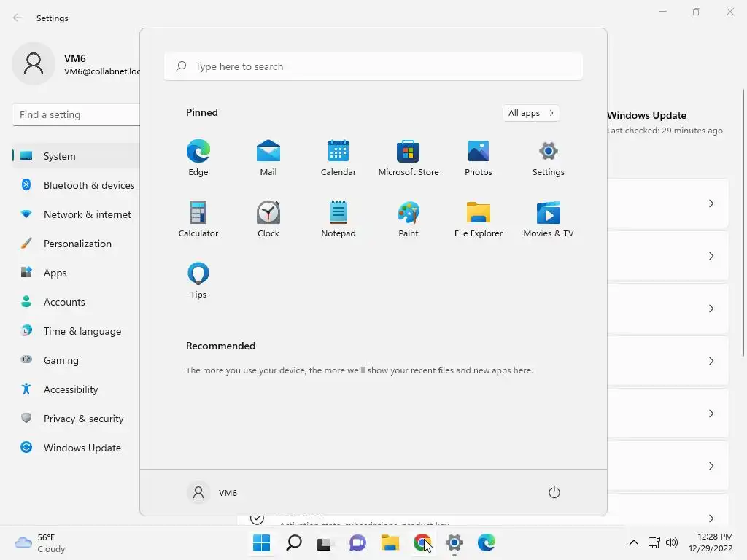Open the Chat icon on taskbar

click(x=357, y=542)
